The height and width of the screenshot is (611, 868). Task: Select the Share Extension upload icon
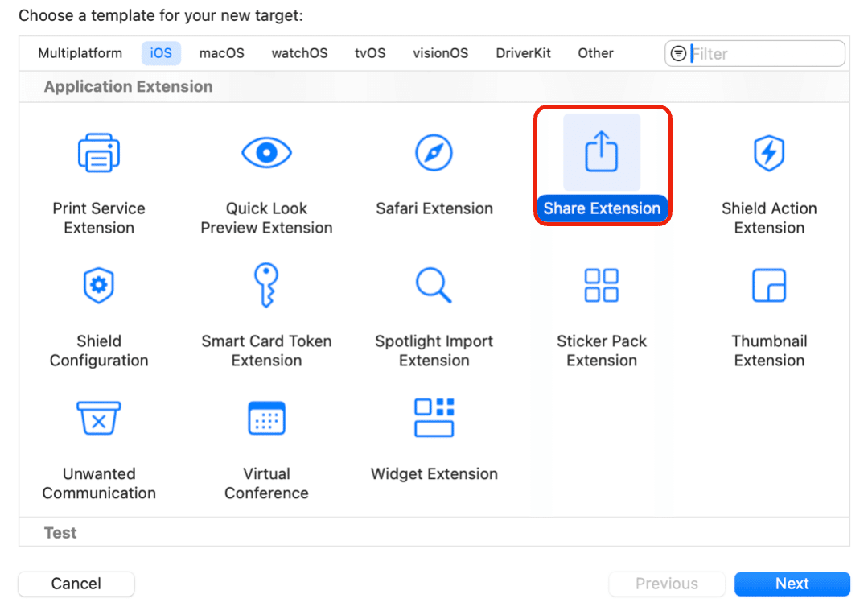coord(602,151)
